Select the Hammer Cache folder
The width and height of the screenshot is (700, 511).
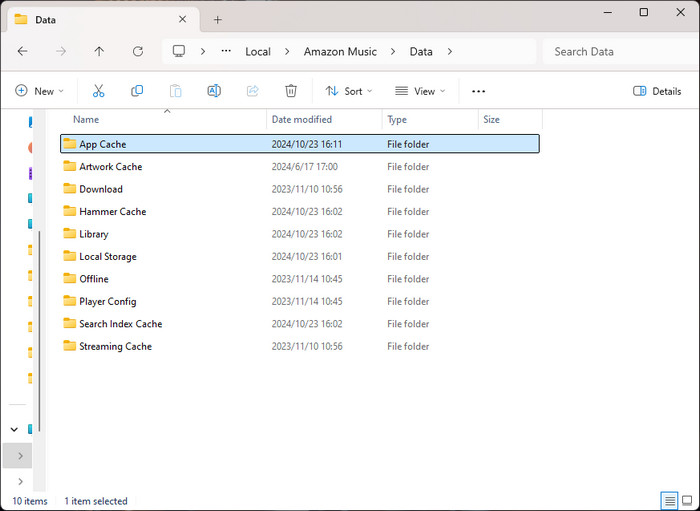click(300, 212)
